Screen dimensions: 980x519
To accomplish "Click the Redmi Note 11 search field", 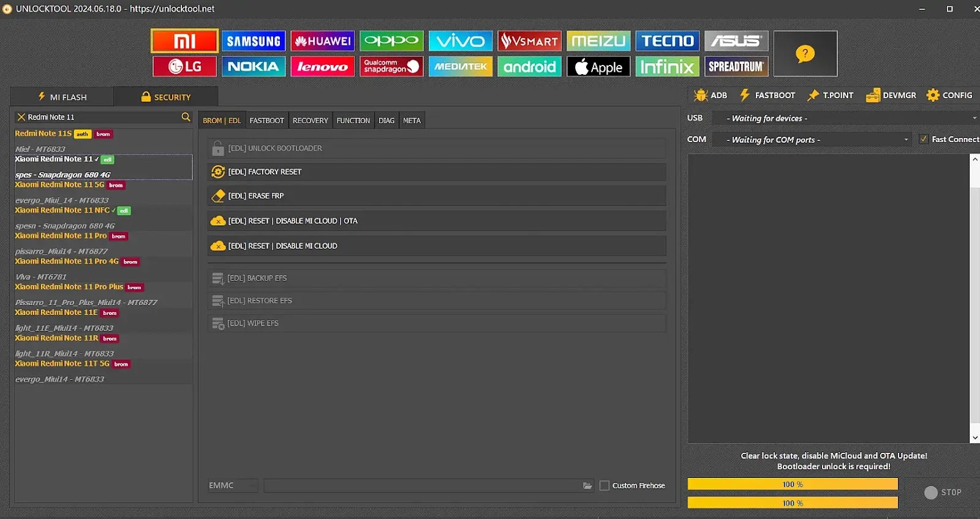I will pyautogui.click(x=103, y=117).
